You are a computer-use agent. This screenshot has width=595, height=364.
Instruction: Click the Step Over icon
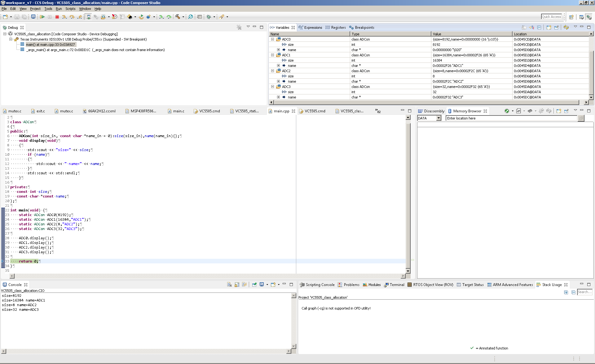(72, 17)
